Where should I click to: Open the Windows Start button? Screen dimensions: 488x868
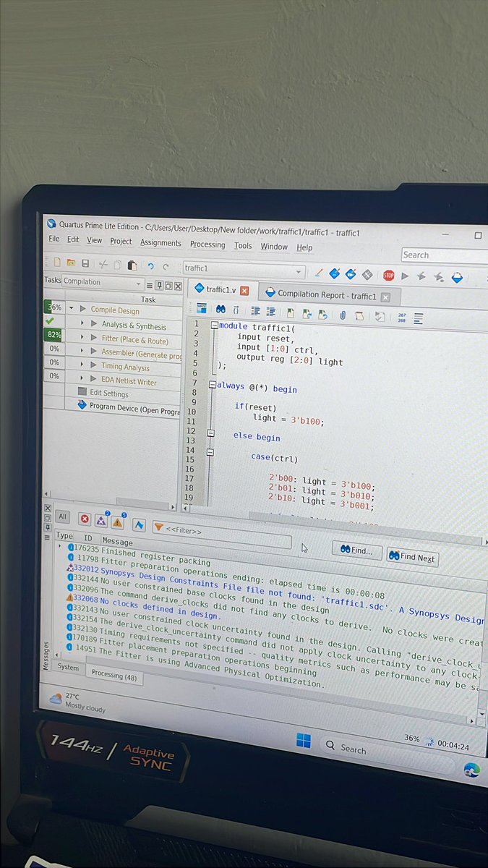pyautogui.click(x=304, y=741)
